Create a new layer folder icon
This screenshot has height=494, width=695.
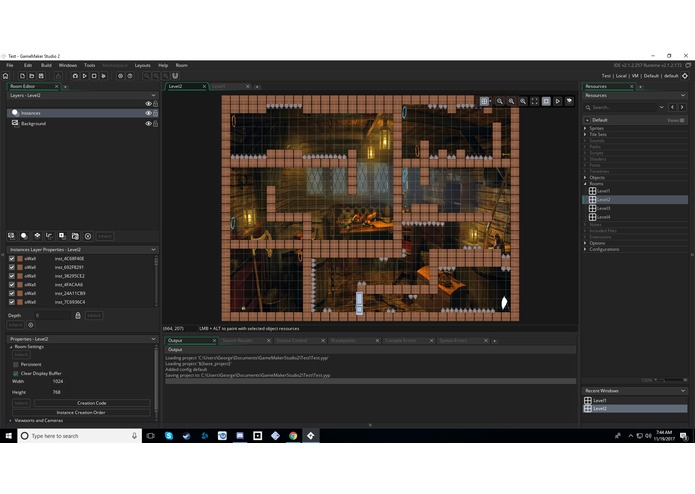pyautogui.click(x=75, y=236)
